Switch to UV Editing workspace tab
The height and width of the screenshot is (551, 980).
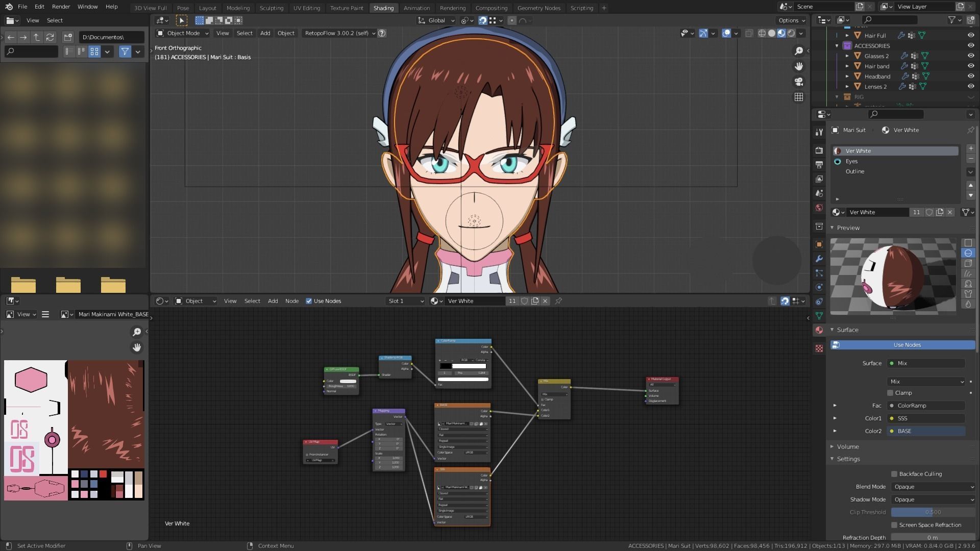[x=307, y=8]
